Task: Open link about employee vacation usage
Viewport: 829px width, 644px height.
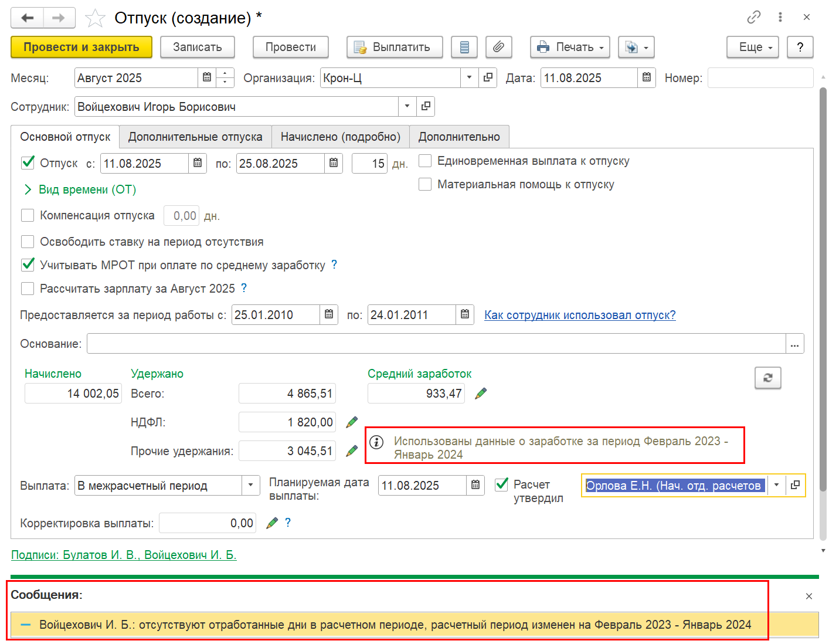Action: pyautogui.click(x=580, y=315)
